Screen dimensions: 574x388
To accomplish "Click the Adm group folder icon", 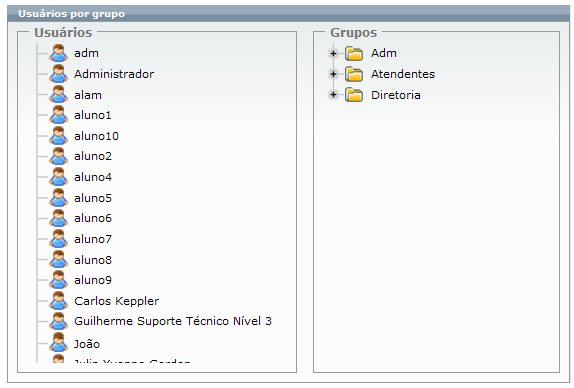I will [x=354, y=53].
